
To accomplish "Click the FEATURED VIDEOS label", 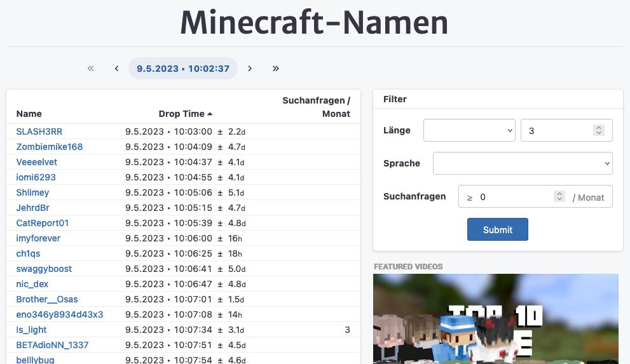I will (408, 266).
